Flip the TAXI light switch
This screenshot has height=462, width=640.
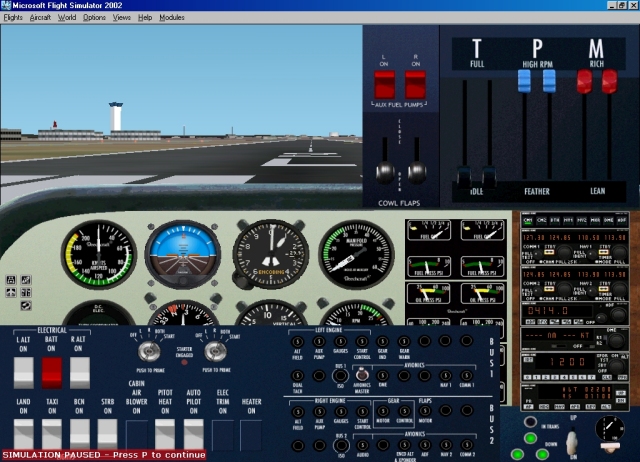(52, 434)
